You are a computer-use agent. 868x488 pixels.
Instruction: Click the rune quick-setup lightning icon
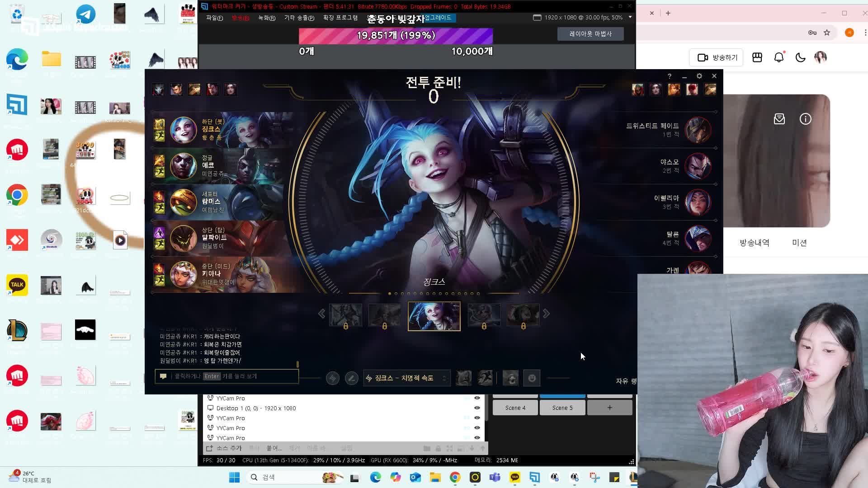point(333,378)
